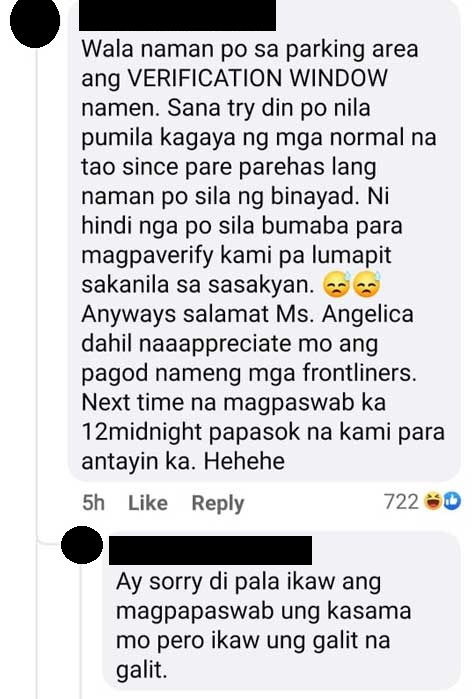Open the 722 reactions count
The height and width of the screenshot is (699, 475).
point(401,502)
